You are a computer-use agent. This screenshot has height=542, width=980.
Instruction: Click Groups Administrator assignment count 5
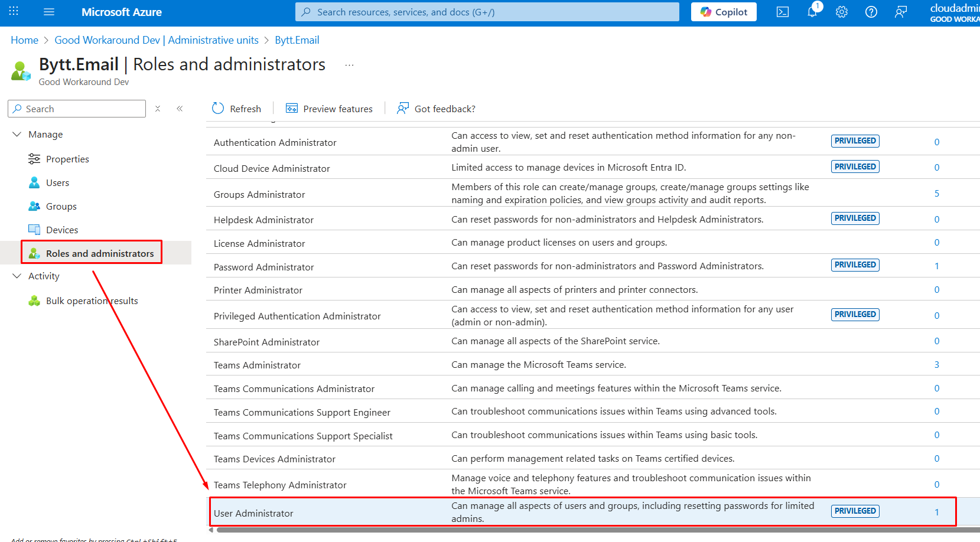tap(936, 194)
